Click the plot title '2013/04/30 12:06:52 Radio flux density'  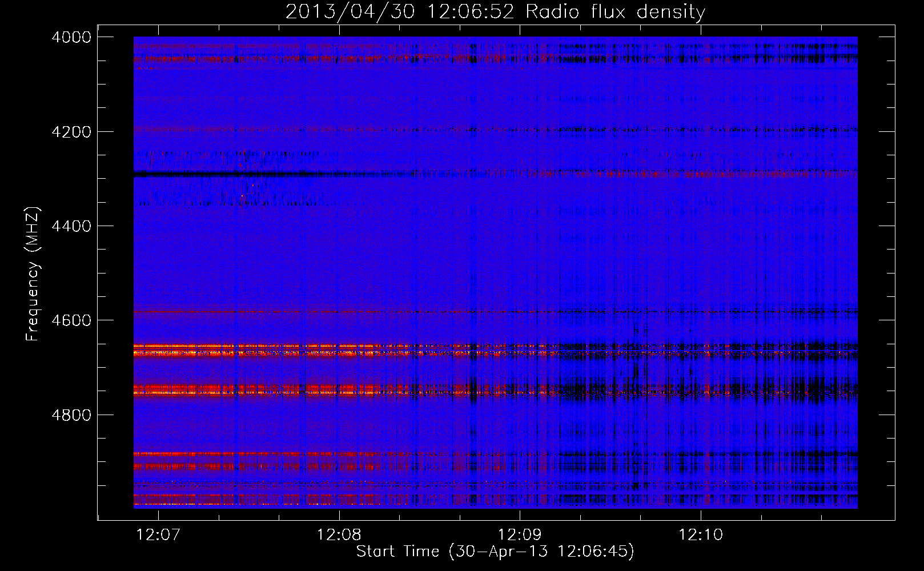coord(495,13)
